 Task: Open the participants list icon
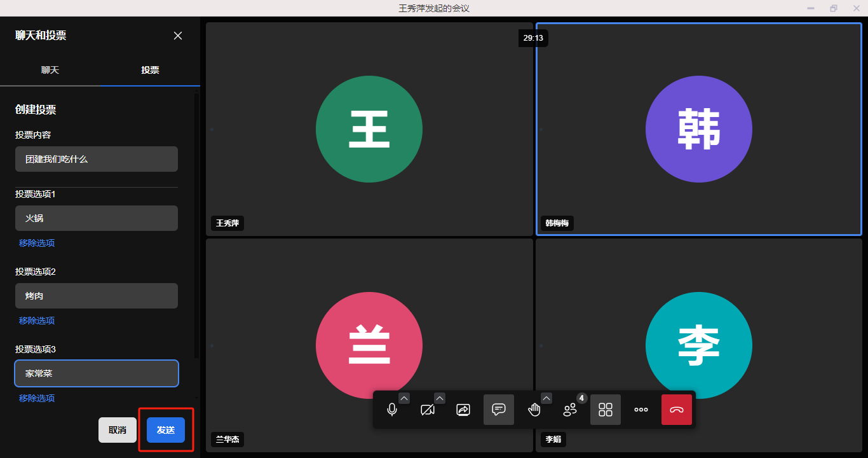point(570,410)
